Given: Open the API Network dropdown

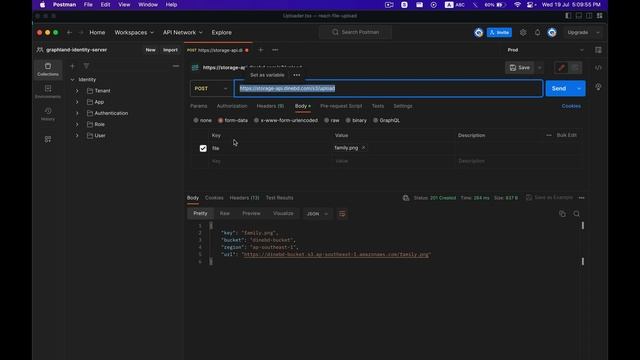Looking at the screenshot, I should 182,32.
